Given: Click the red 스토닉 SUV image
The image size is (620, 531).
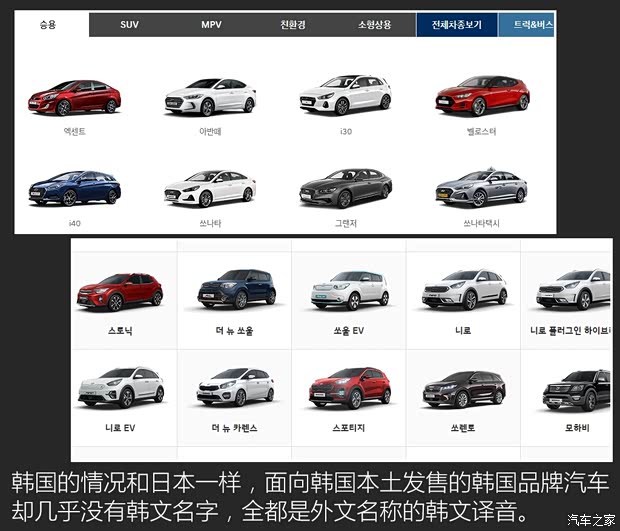Looking at the screenshot, I should [x=120, y=292].
